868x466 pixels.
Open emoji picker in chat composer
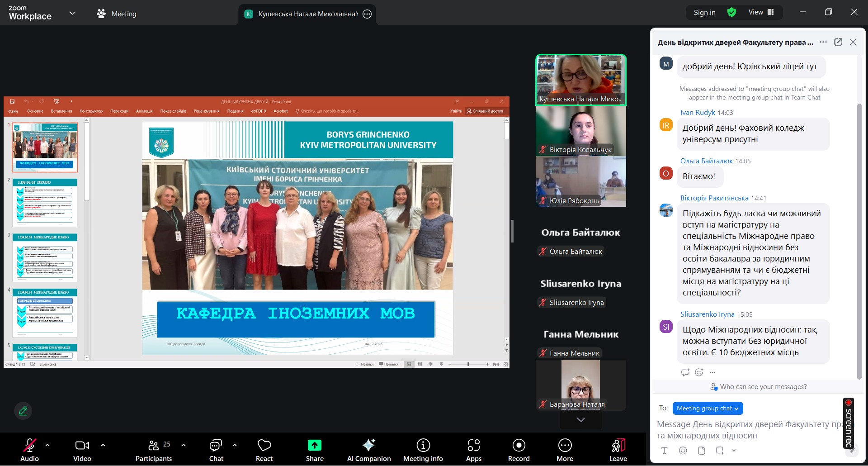pos(683,451)
